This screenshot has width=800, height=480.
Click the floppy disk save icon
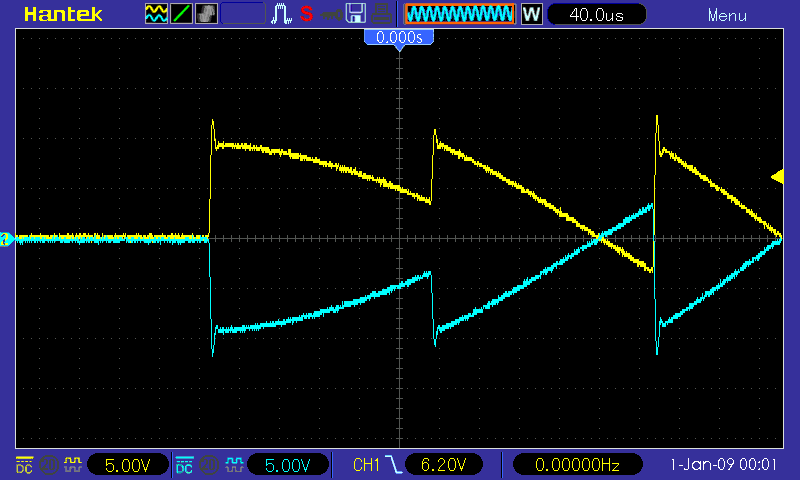tap(356, 14)
